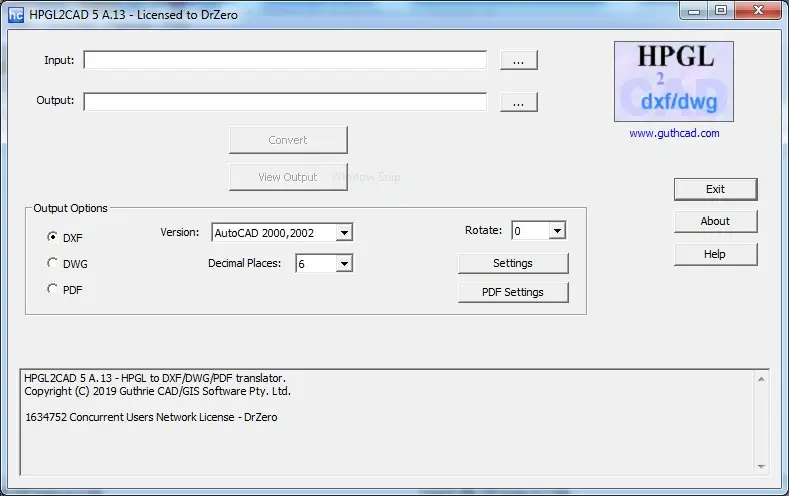This screenshot has height=496, width=789.
Task: Open the Settings dialog button
Action: [513, 264]
